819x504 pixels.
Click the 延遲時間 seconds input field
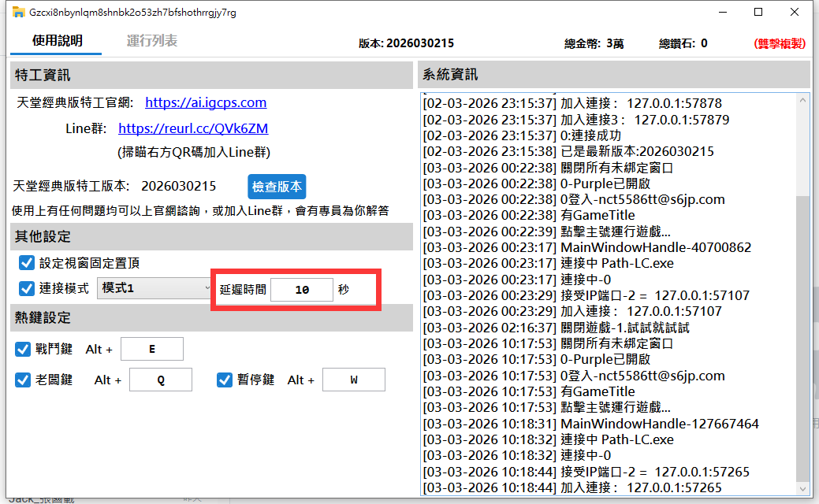click(x=301, y=290)
